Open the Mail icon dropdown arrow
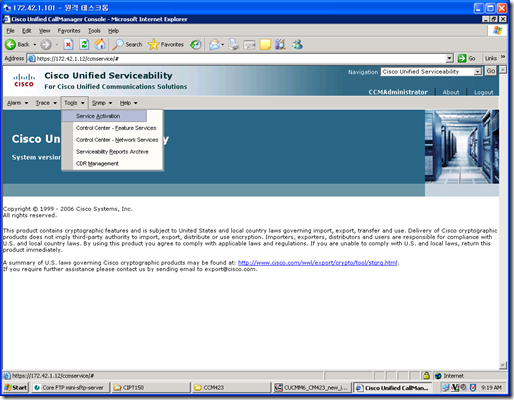This screenshot has width=514, height=400. tap(223, 44)
